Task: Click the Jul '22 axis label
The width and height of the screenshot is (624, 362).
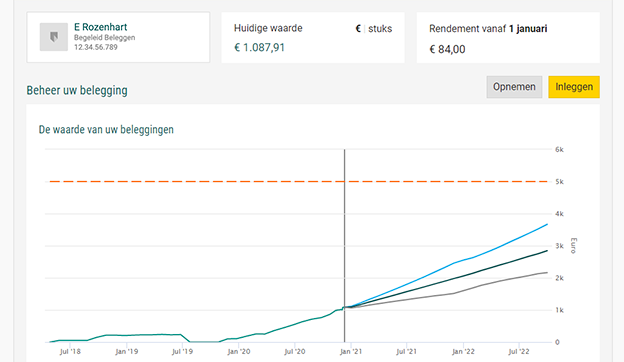Action: click(519, 352)
